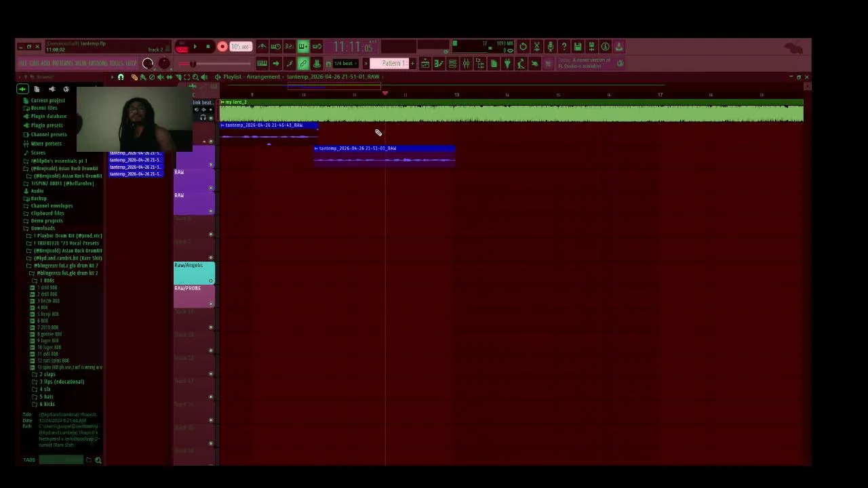
Task: Open the ADD menu
Action: click(45, 64)
